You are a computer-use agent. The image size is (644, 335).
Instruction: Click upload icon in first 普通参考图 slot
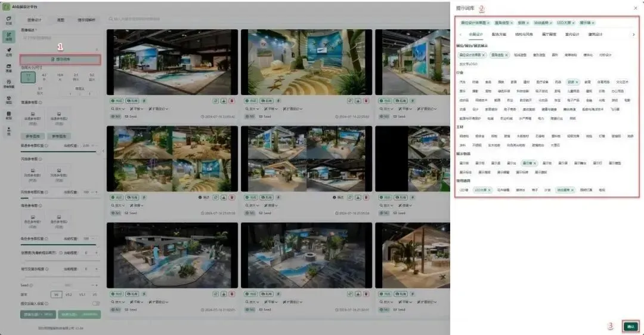(x=33, y=114)
